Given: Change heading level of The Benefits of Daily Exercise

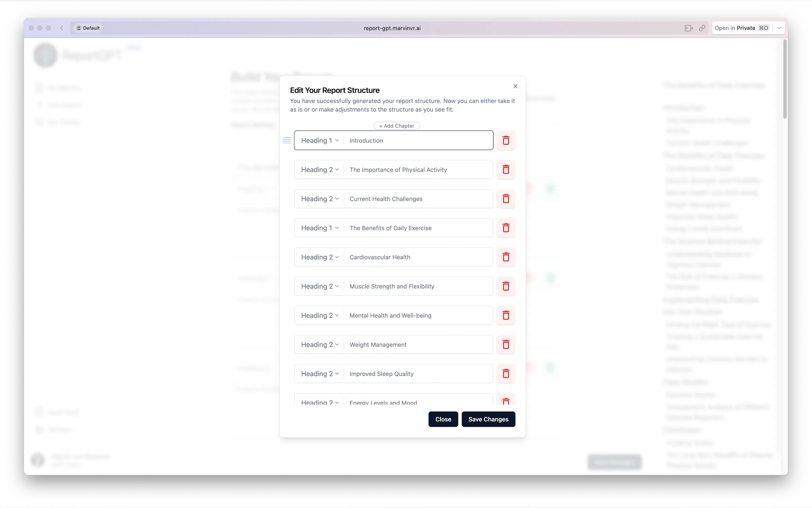Looking at the screenshot, I should pyautogui.click(x=320, y=228).
